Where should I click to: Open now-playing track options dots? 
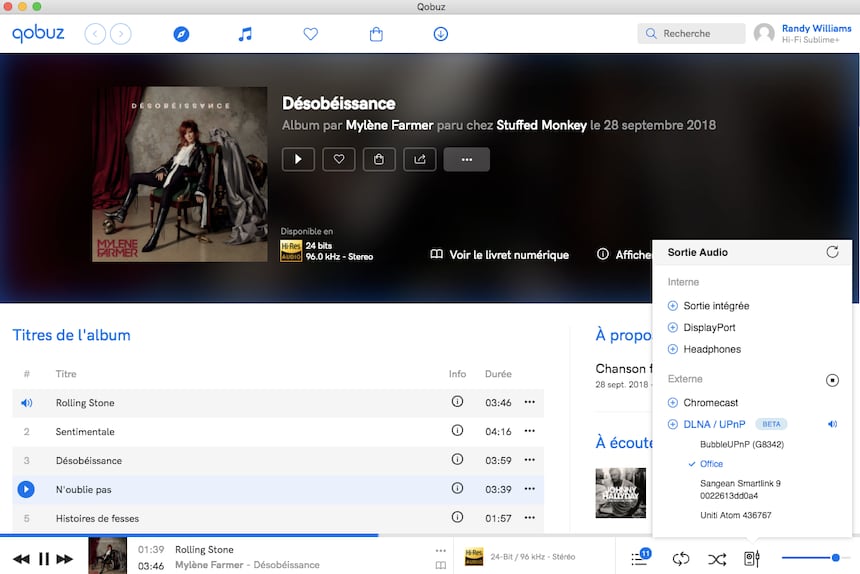click(440, 550)
